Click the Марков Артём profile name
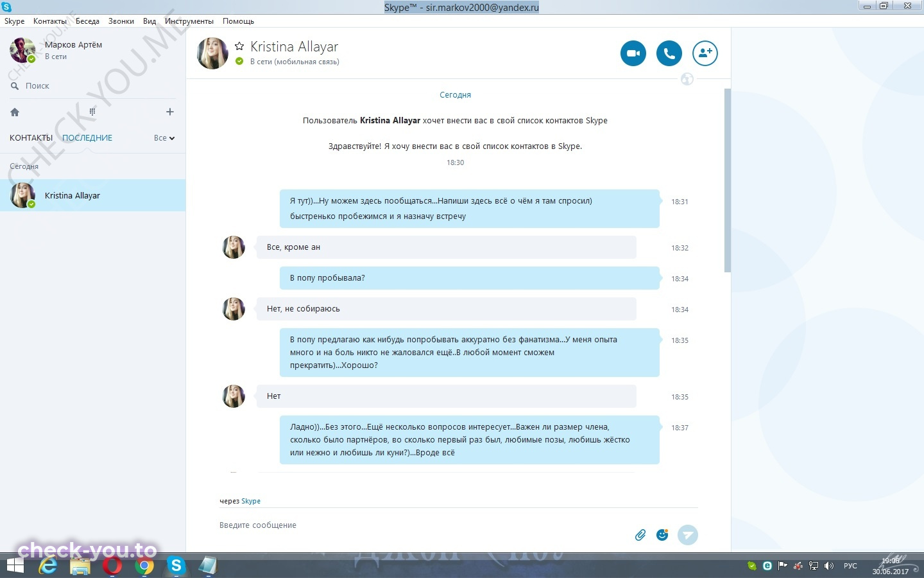 73,44
